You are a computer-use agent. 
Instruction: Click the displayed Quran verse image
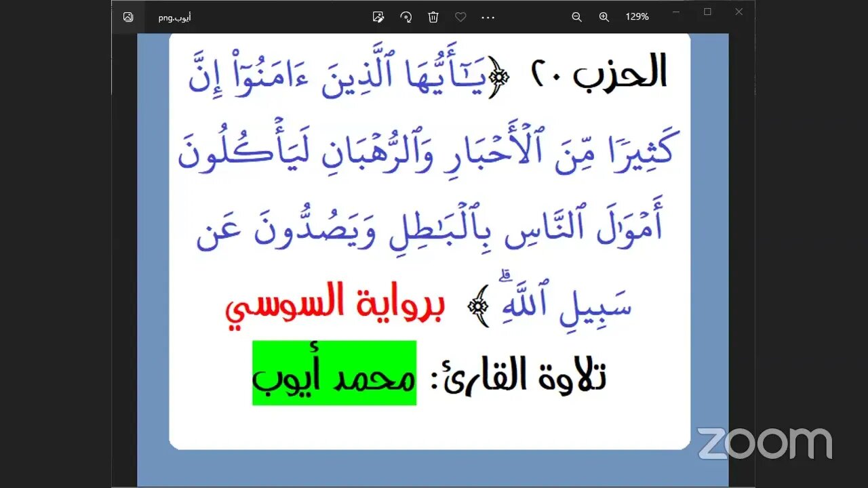[433, 260]
